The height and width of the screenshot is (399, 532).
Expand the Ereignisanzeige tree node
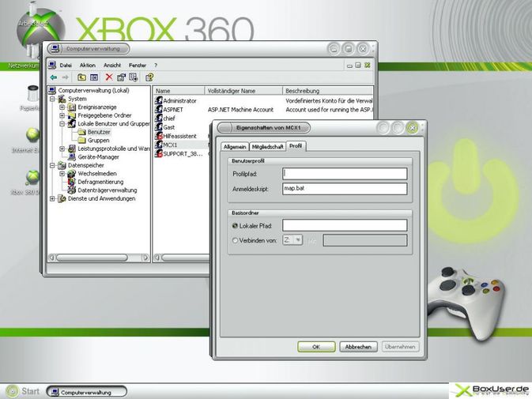62,107
